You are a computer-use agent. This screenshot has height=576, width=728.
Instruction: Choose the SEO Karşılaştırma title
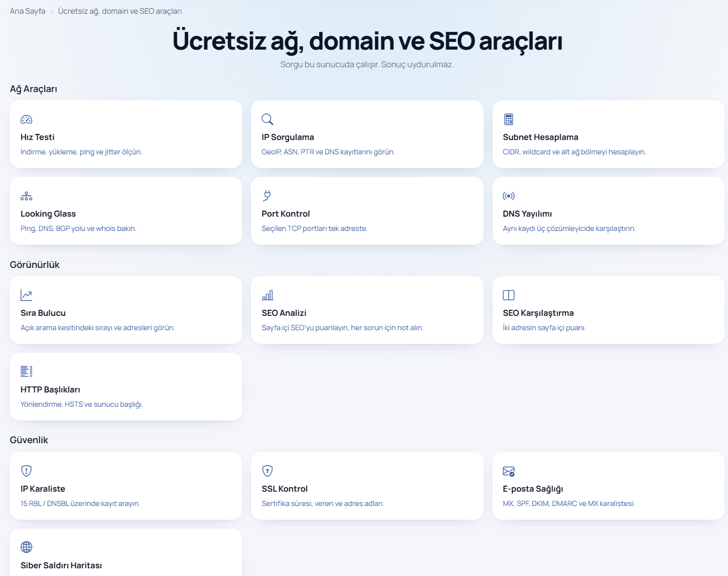(x=538, y=313)
